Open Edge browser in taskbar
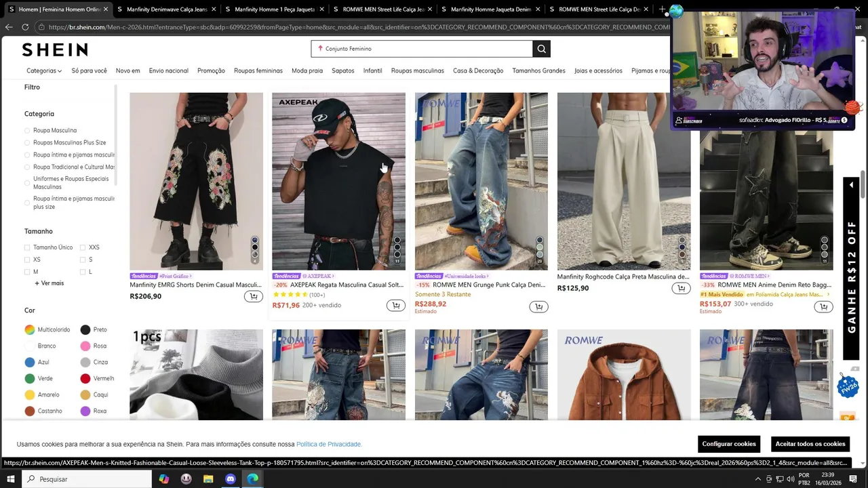Image resolution: width=868 pixels, height=488 pixels. pos(253,479)
